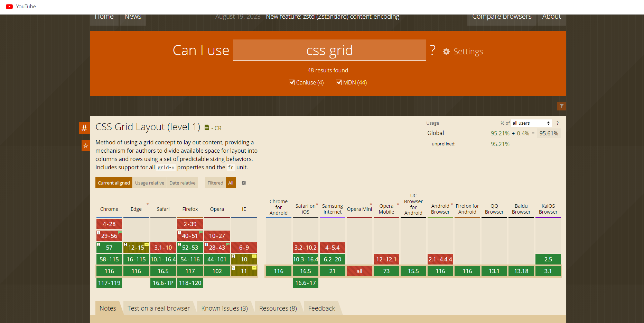This screenshot has height=323, width=644.
Task: Select Opera Mini all cell
Action: 360,271
